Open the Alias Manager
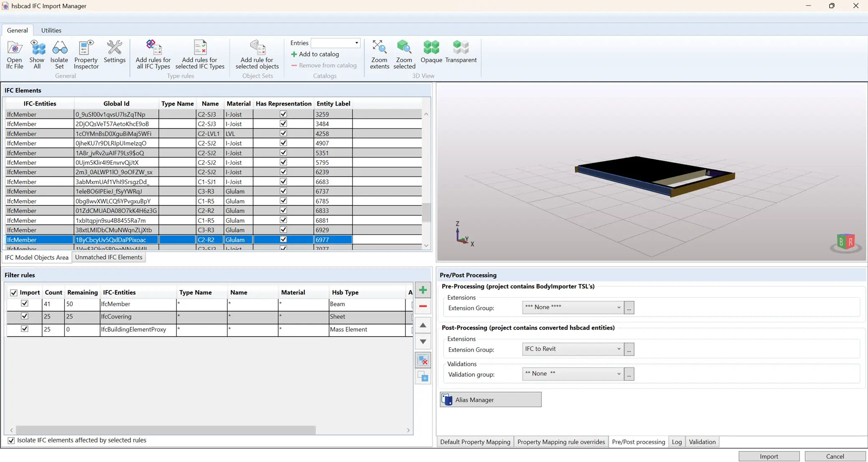Viewport: 868px width, 462px height. [x=490, y=399]
